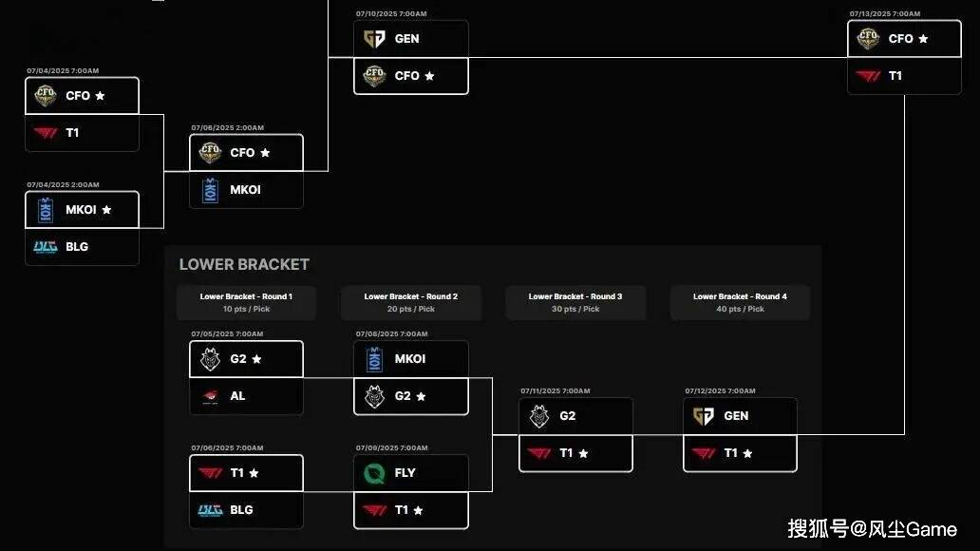Click the FLY team logo in the 07/09 match

(x=374, y=472)
